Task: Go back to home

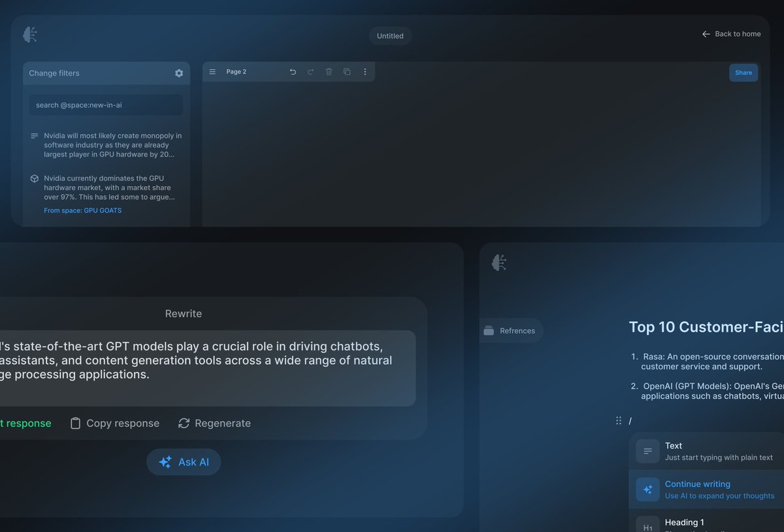Action: coord(731,34)
